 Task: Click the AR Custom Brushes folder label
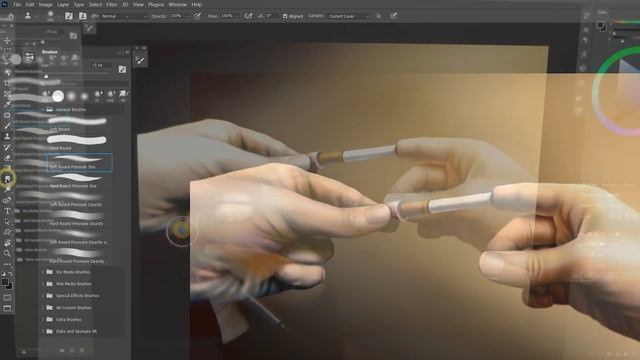(73, 308)
